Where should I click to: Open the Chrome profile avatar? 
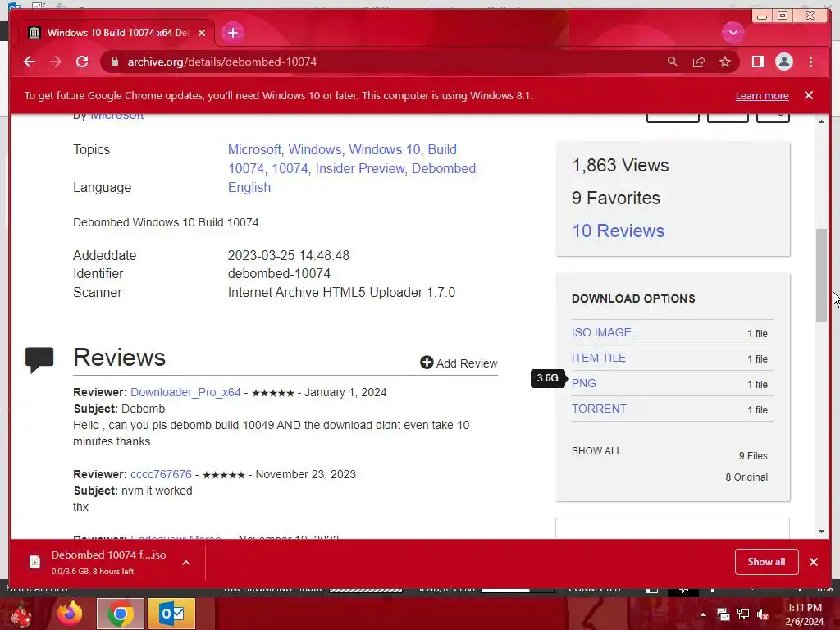(783, 62)
